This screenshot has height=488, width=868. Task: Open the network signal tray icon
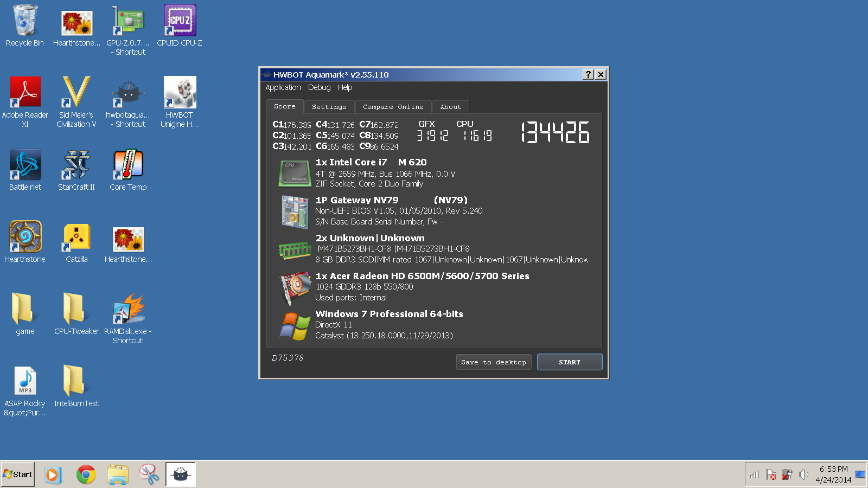pos(755,474)
